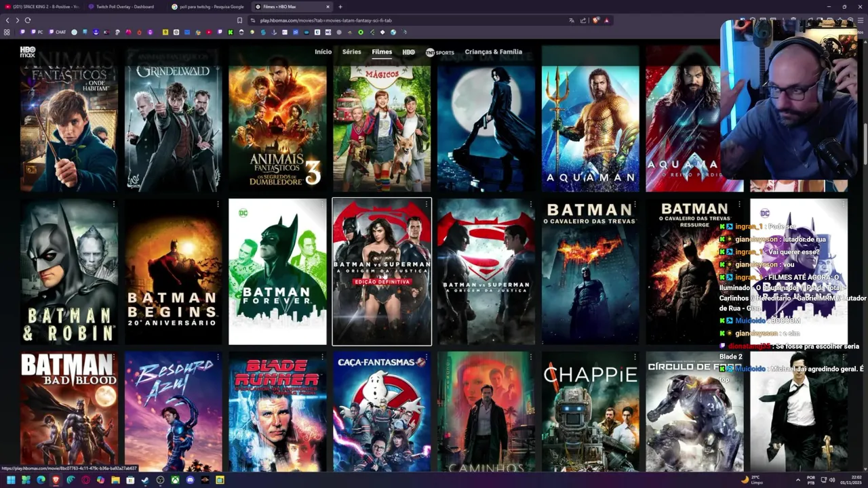The height and width of the screenshot is (488, 868).
Task: Open Animais Fantásticos e Onde Habitam poster
Action: [68, 119]
